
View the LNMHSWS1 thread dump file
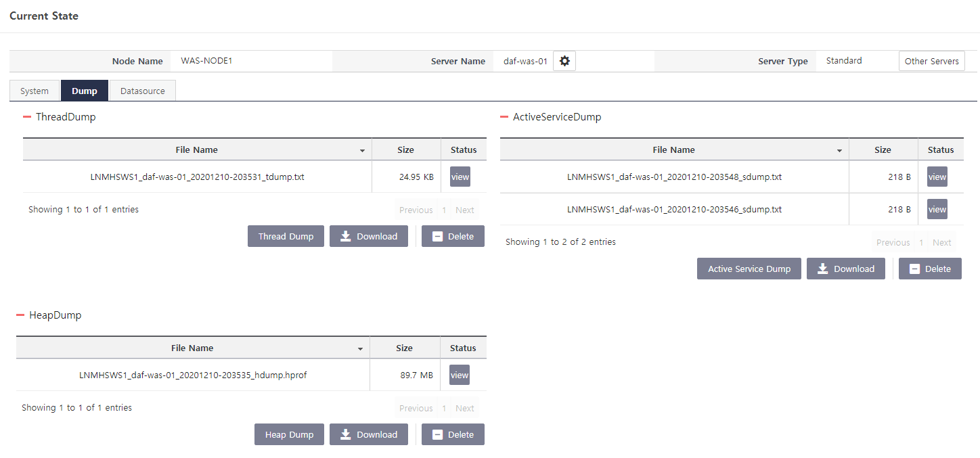point(460,177)
